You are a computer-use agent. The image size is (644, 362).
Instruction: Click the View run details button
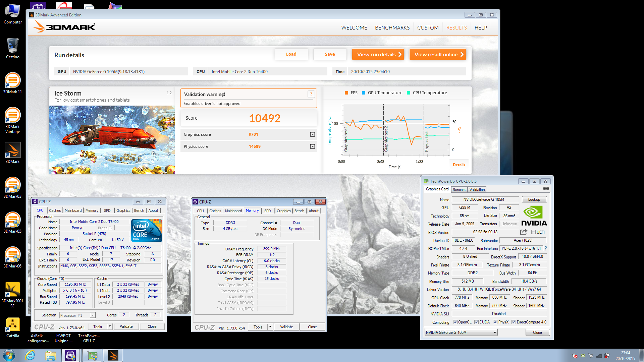click(378, 54)
